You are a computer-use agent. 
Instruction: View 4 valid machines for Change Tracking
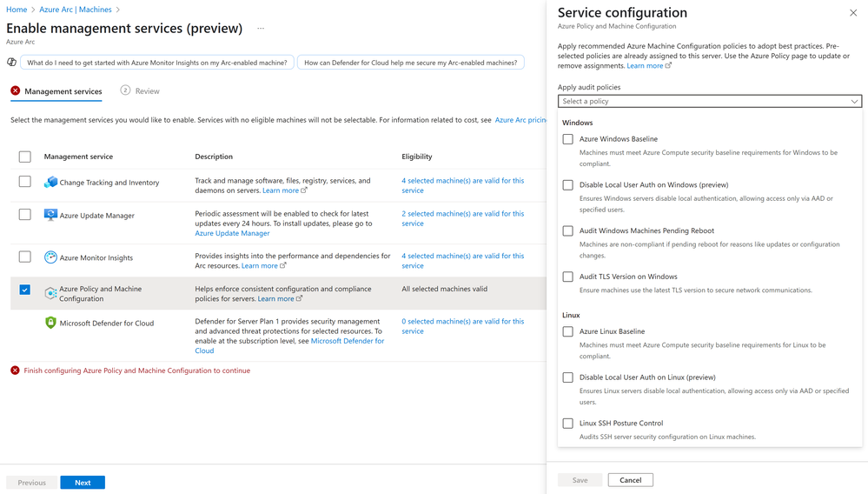pos(463,185)
